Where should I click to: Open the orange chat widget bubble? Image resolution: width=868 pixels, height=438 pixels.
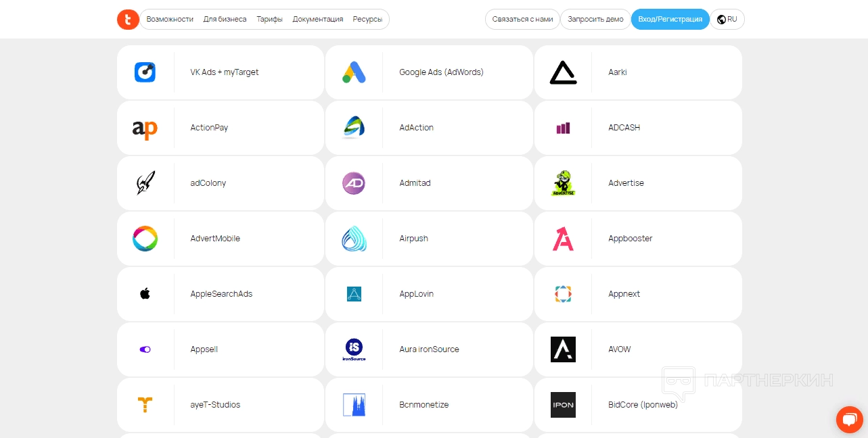pyautogui.click(x=849, y=420)
